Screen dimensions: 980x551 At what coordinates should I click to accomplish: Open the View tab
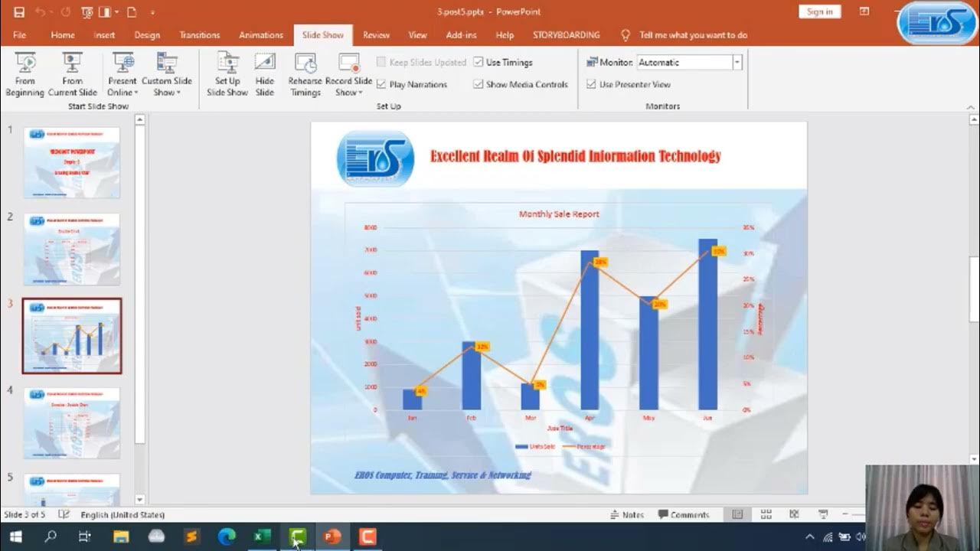[417, 35]
